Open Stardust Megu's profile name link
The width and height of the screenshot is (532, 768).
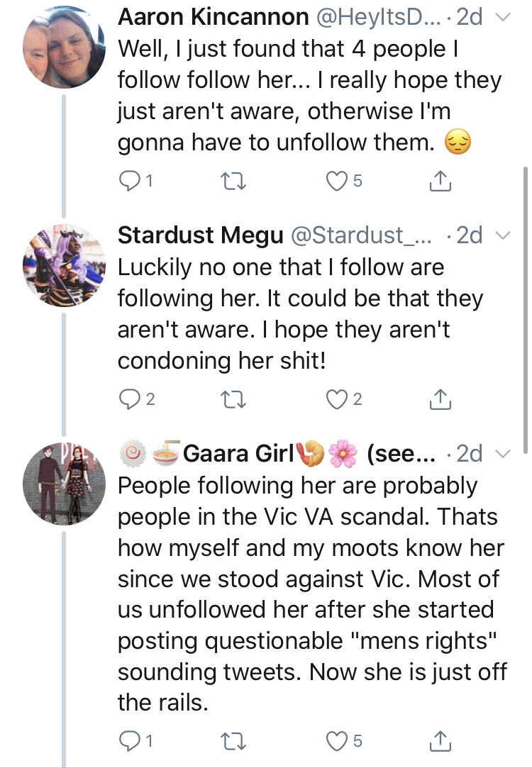point(200,235)
